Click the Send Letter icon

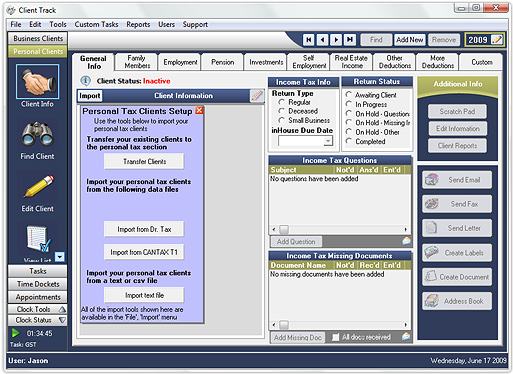click(x=431, y=228)
